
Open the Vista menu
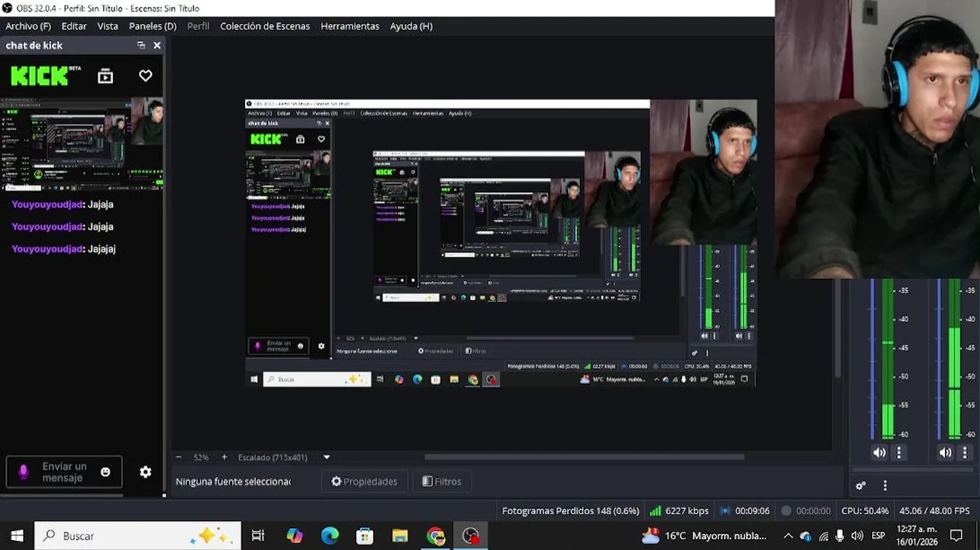[x=108, y=26]
